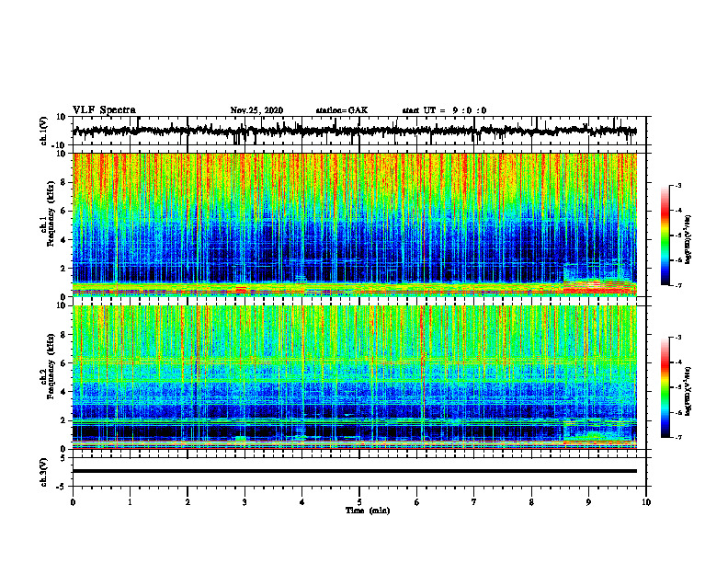This screenshot has width=728, height=563.
Task: Click the ch.1 spectrogram color scale bar
Action: pyautogui.click(x=665, y=236)
